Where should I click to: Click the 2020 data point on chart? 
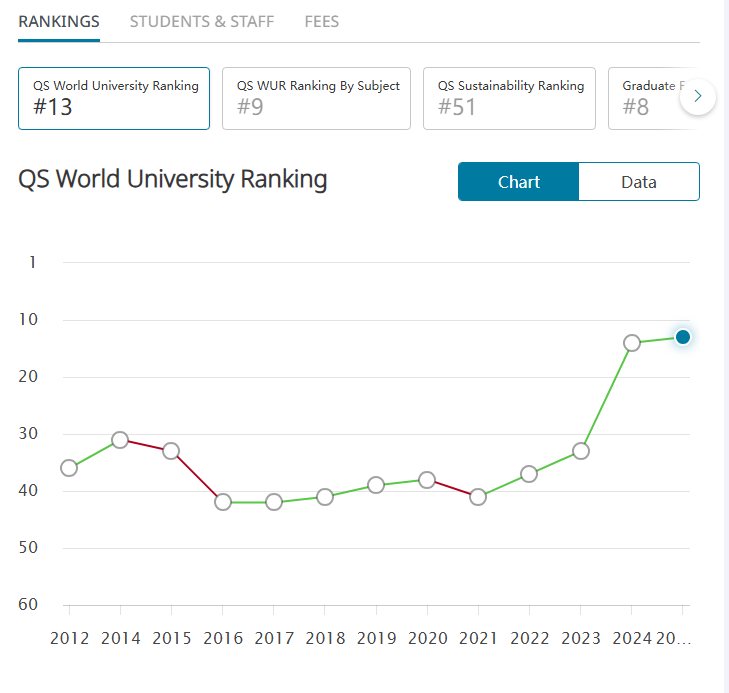coord(427,480)
